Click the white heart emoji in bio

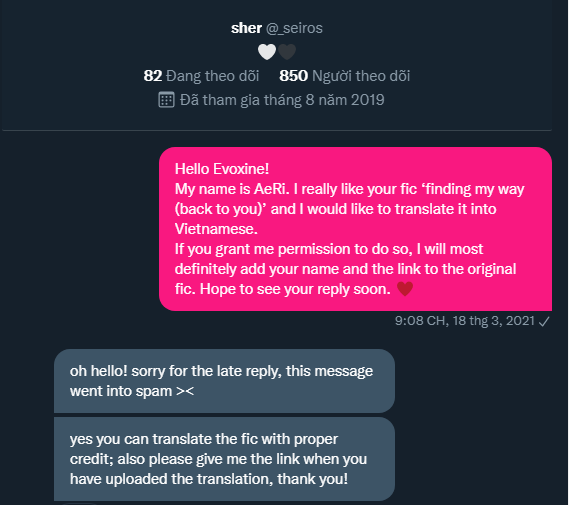(x=267, y=52)
